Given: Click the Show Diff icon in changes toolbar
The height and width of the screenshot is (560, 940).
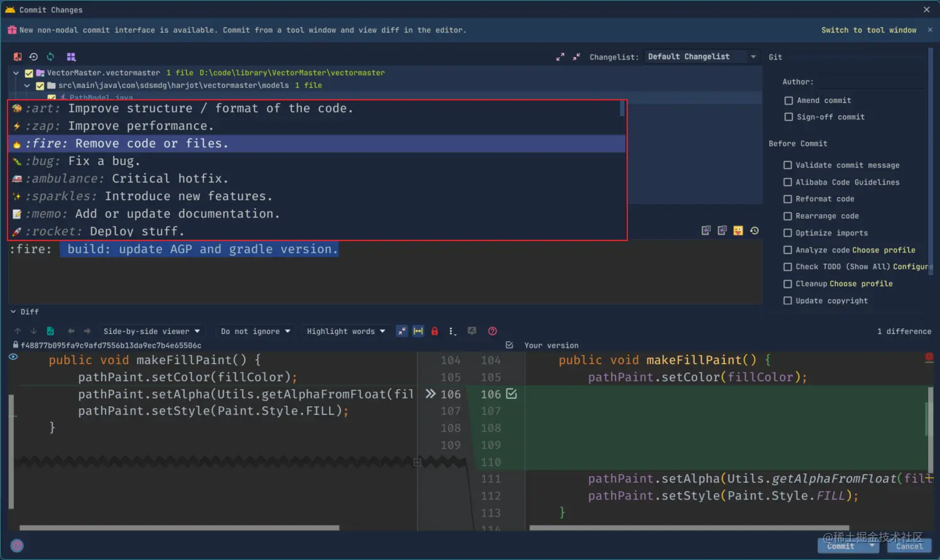Looking at the screenshot, I should [18, 57].
